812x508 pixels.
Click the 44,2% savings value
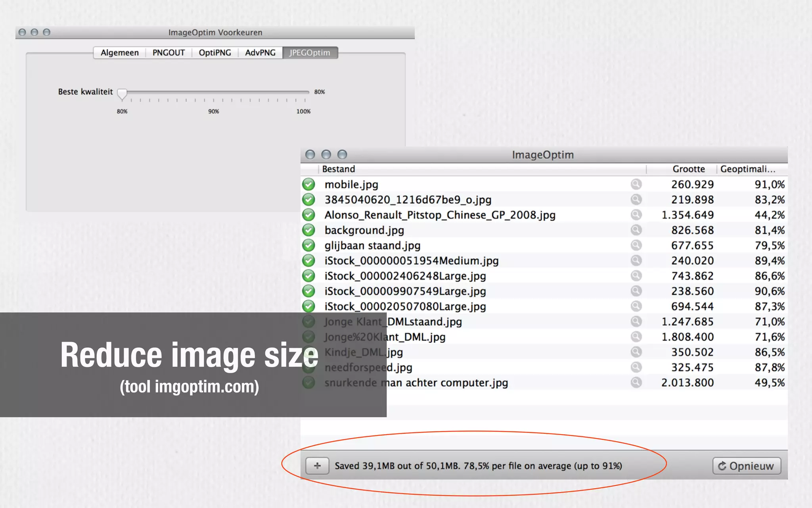point(770,215)
